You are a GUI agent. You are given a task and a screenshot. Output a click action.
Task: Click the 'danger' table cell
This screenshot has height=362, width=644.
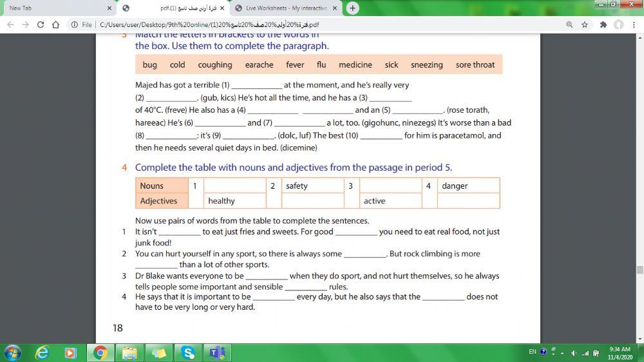point(469,186)
